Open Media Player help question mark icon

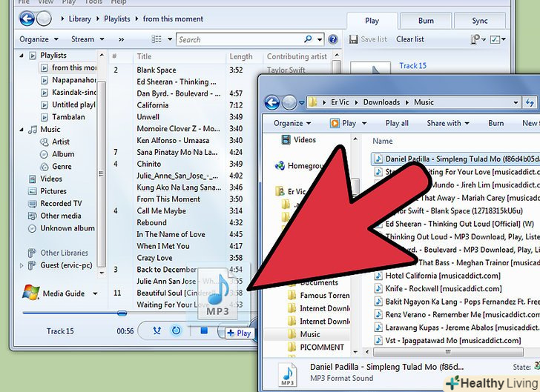pos(332,39)
